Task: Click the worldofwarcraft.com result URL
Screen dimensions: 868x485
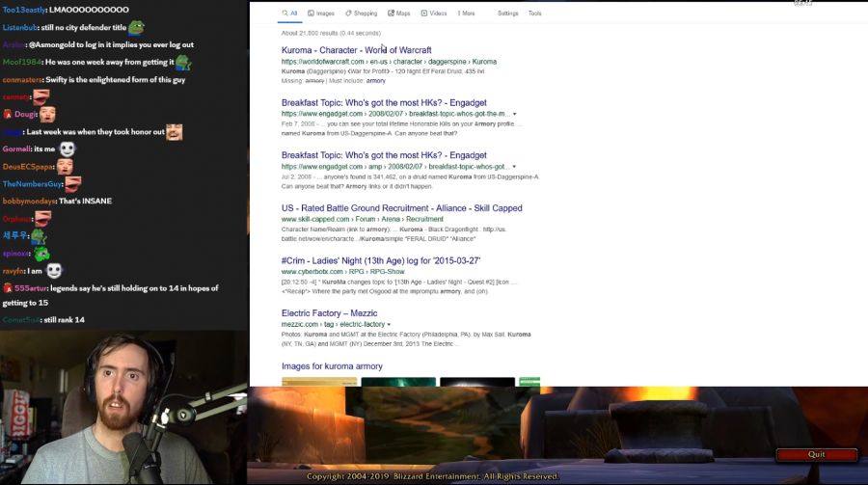Action: [389, 62]
